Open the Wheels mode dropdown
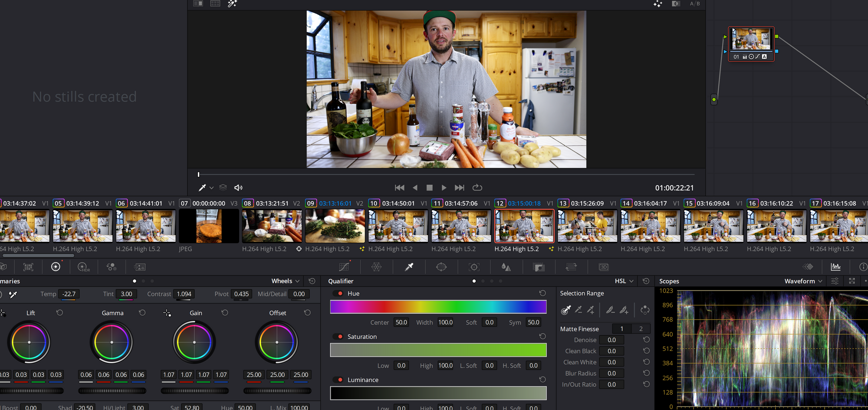This screenshot has height=410, width=868. tap(286, 281)
